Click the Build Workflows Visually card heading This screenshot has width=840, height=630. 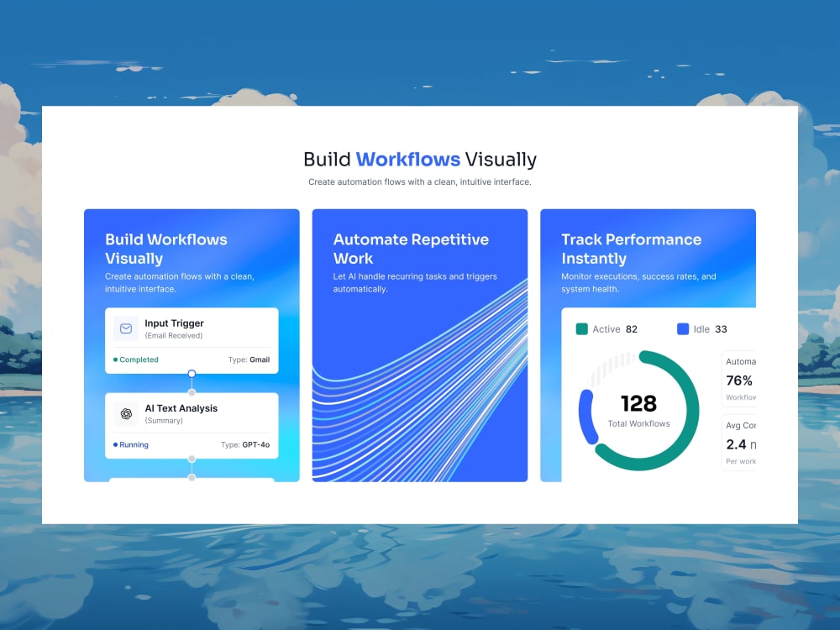point(166,249)
